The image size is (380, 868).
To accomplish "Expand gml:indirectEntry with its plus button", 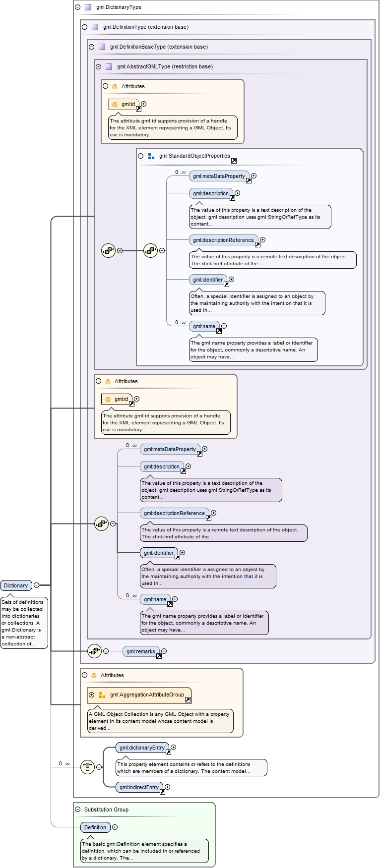I will point(167,787).
